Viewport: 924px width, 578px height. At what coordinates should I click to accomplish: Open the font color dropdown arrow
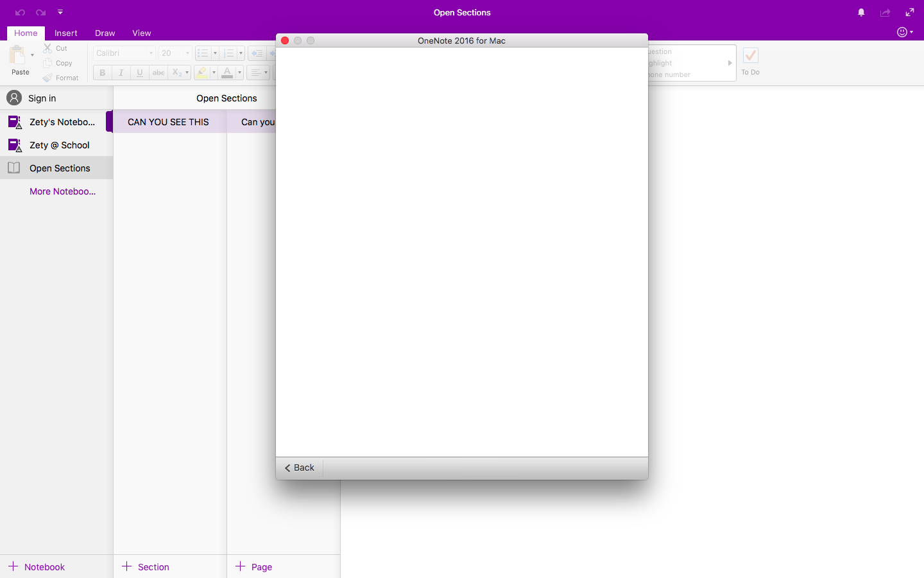[x=239, y=73]
